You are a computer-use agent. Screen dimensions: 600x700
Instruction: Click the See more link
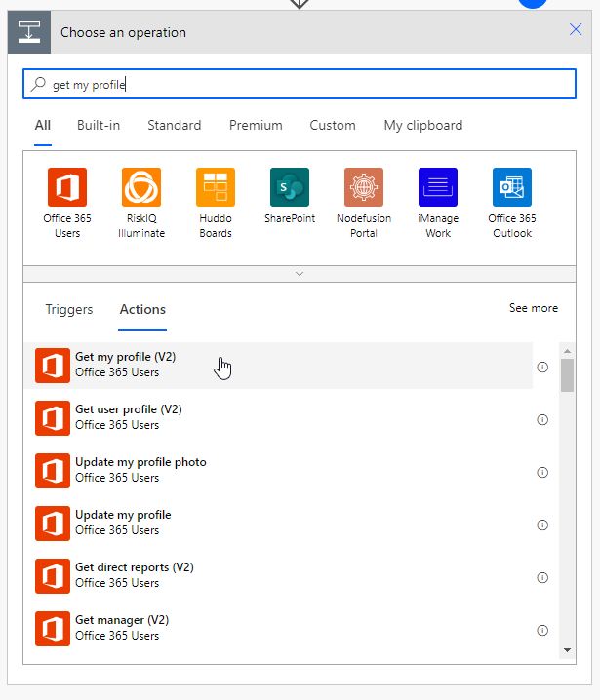534,308
